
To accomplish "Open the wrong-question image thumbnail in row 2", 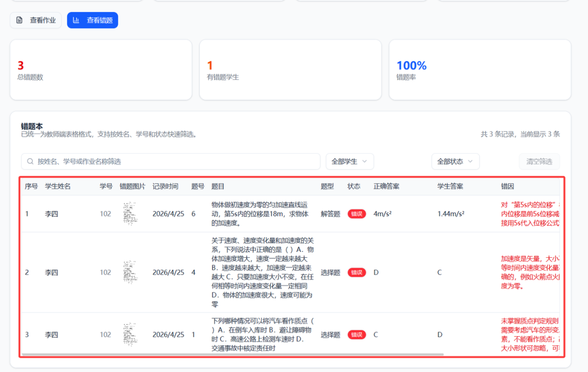I will pos(131,272).
